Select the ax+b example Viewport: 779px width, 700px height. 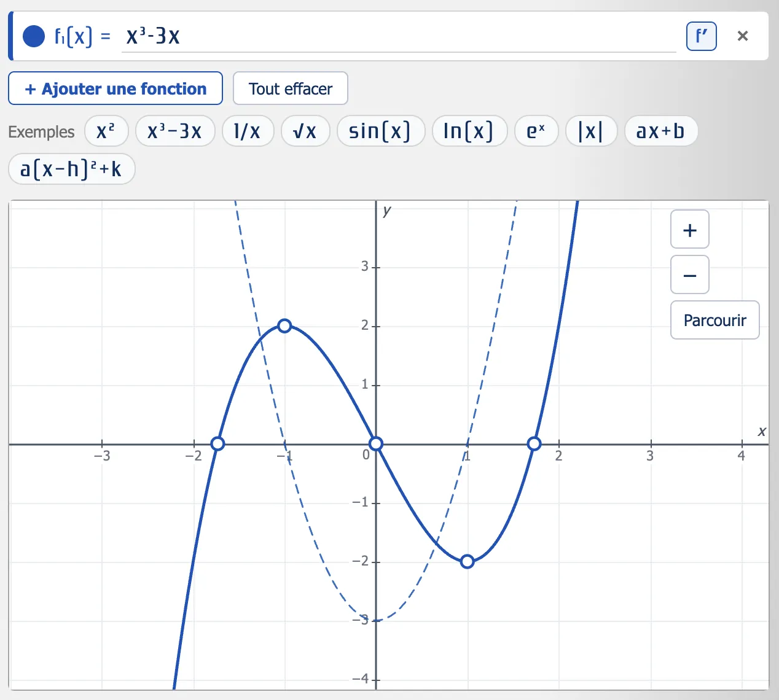coord(661,131)
